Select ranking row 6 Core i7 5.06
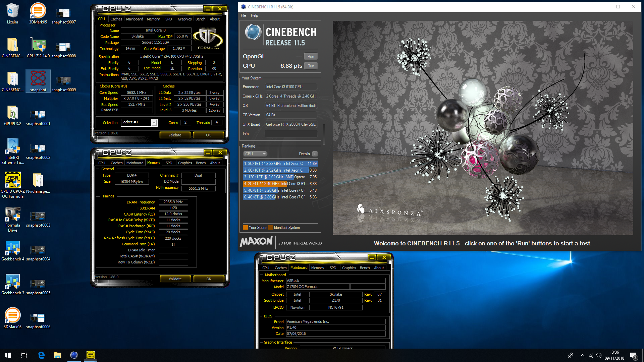Screen dimensions: 644x362 point(280,197)
